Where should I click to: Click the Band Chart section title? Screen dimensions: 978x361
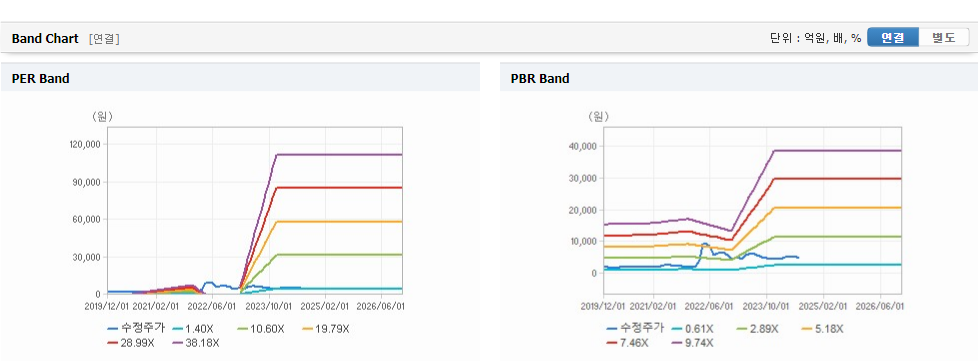click(45, 39)
